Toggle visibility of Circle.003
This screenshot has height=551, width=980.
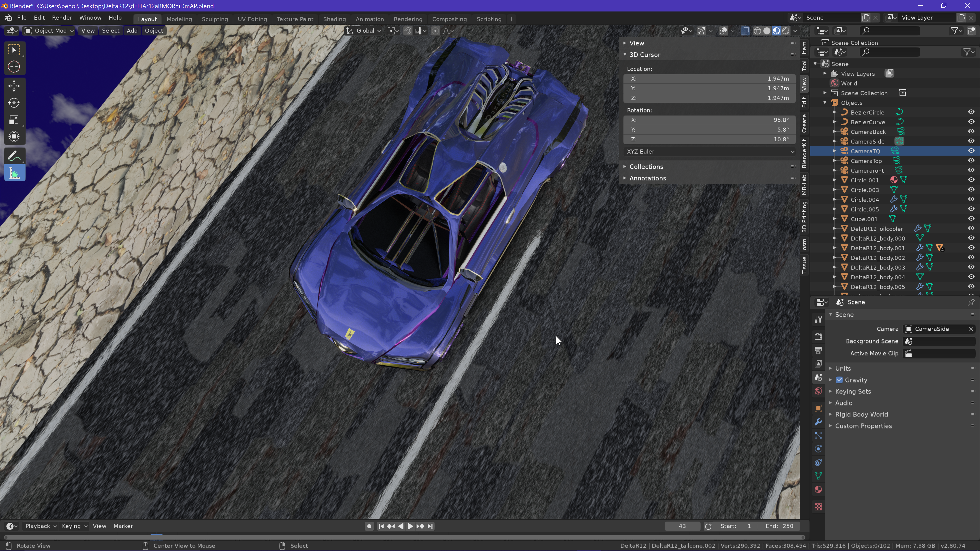(x=971, y=190)
